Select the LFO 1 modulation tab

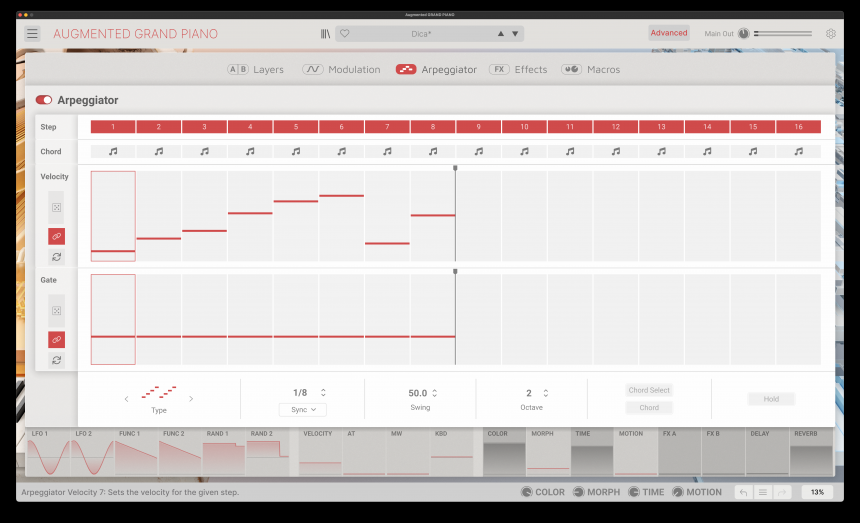point(48,452)
